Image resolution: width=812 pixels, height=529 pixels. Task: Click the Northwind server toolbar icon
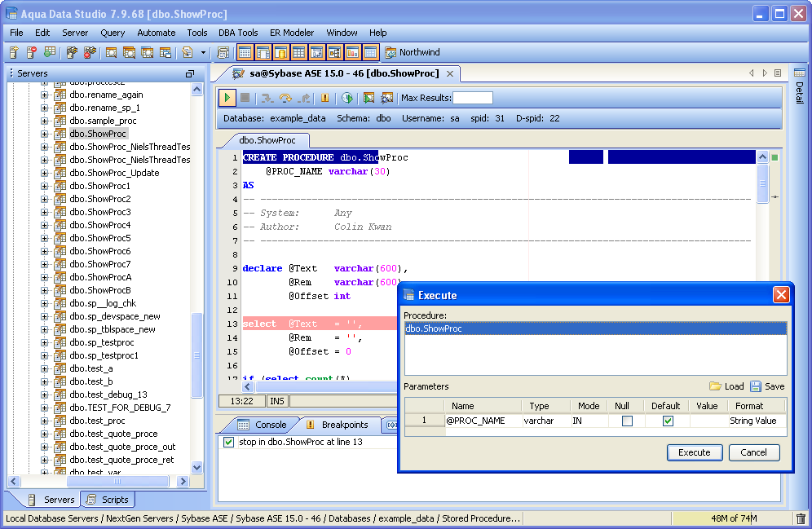tap(391, 53)
